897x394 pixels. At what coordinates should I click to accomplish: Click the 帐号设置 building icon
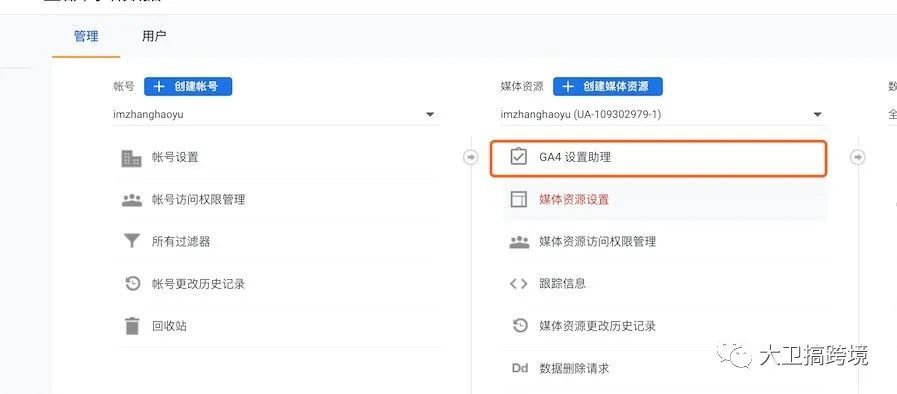(132, 158)
